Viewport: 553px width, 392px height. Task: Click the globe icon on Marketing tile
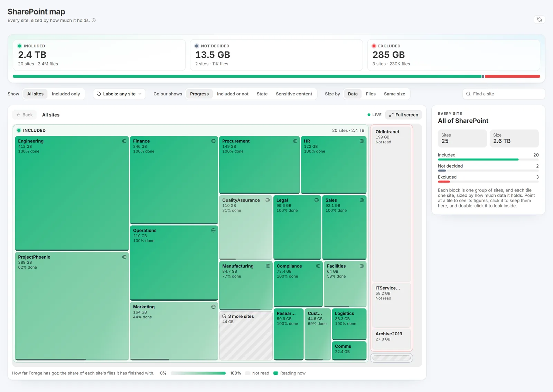click(x=213, y=307)
